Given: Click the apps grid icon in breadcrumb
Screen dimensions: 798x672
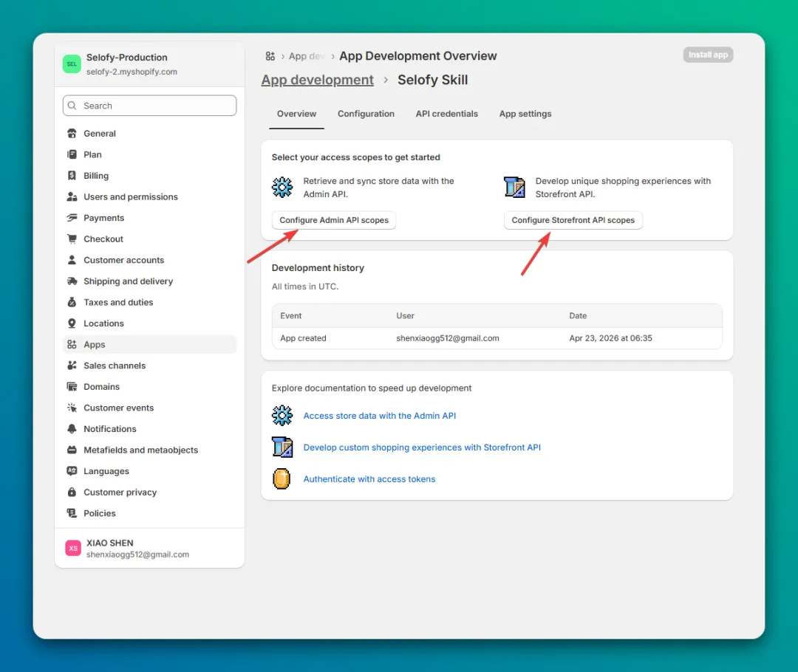Looking at the screenshot, I should (270, 56).
